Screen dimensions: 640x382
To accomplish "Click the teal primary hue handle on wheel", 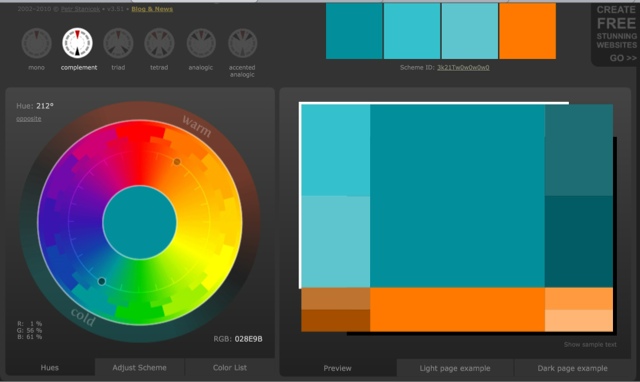I will click(x=102, y=281).
